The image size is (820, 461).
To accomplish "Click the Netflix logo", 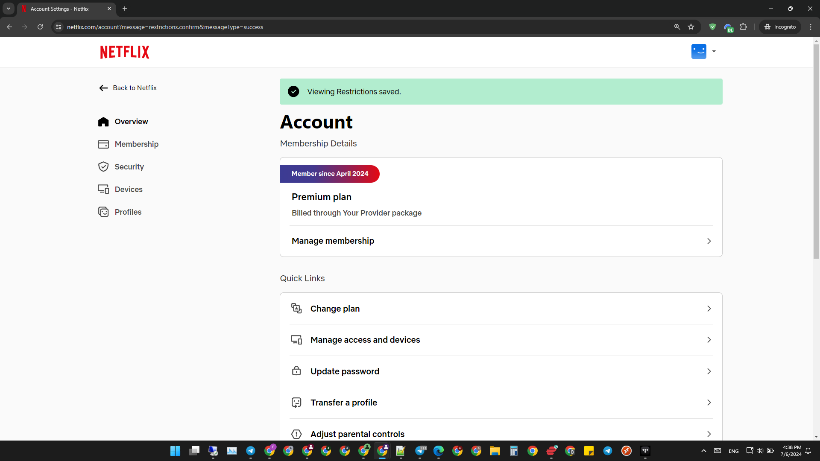I will click(124, 52).
